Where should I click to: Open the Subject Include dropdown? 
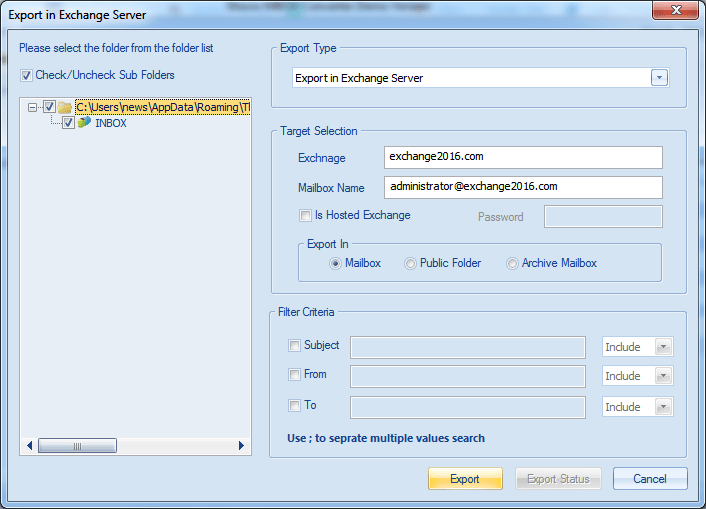pyautogui.click(x=662, y=347)
